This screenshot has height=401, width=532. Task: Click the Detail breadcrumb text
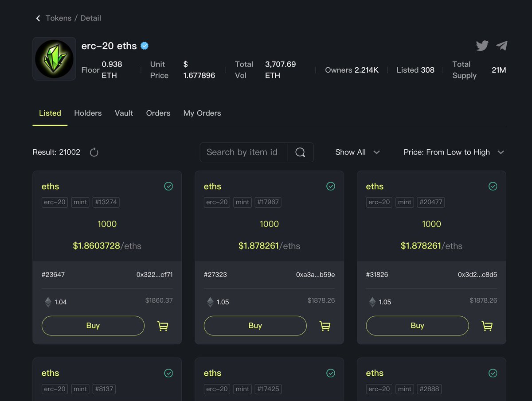click(91, 18)
